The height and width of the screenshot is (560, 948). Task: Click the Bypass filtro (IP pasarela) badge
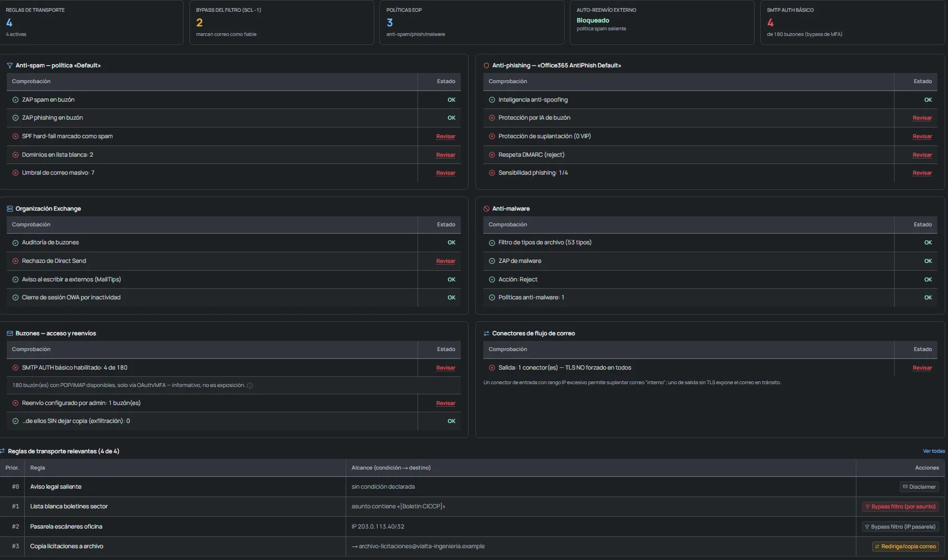tap(900, 527)
